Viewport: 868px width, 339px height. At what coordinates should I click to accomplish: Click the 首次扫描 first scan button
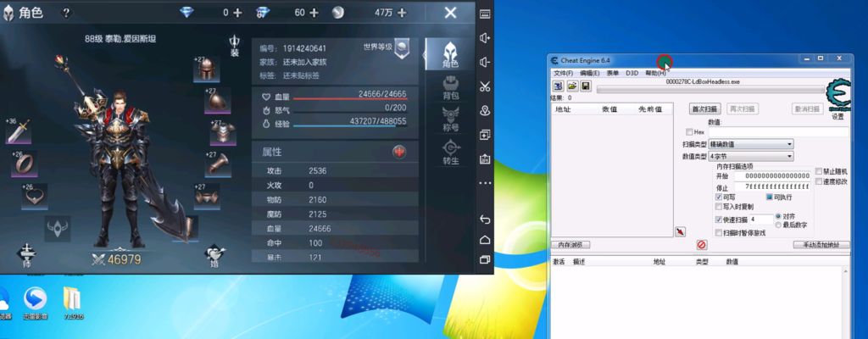(x=705, y=109)
